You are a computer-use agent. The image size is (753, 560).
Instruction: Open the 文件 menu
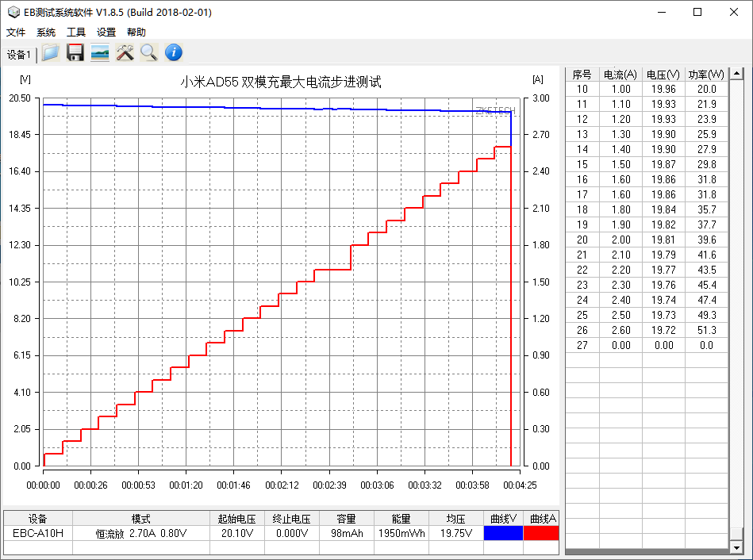15,33
